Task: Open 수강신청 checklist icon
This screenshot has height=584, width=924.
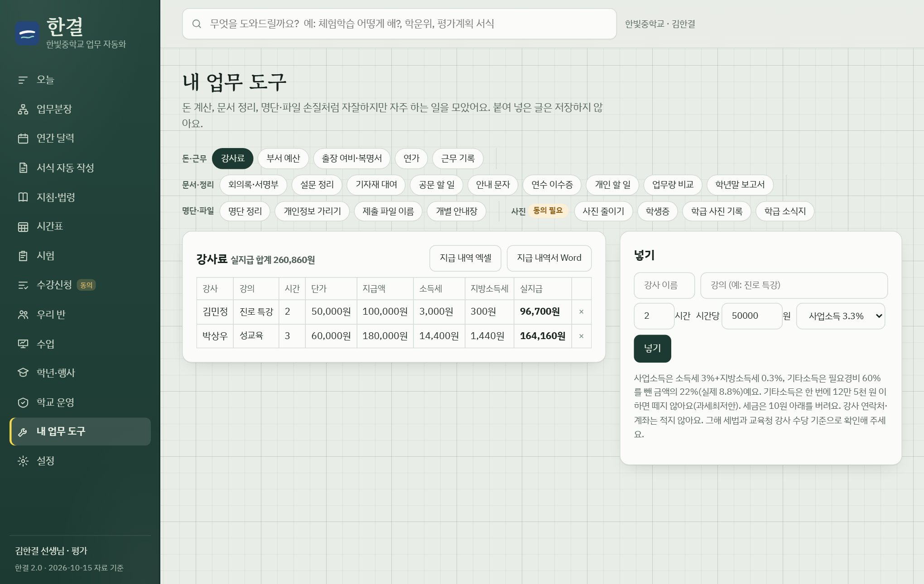Action: pyautogui.click(x=23, y=285)
